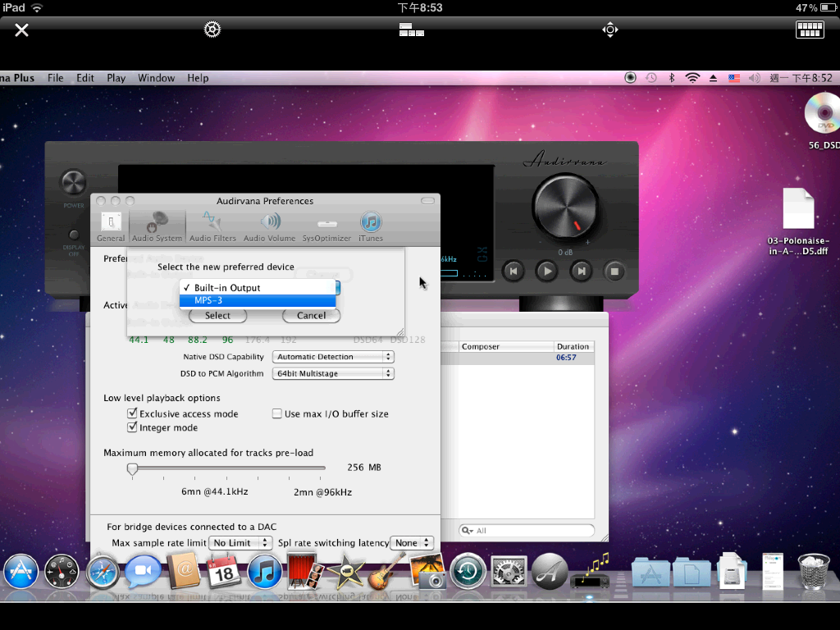
Task: Open System Preferences from the Dock
Action: pyautogui.click(x=509, y=571)
